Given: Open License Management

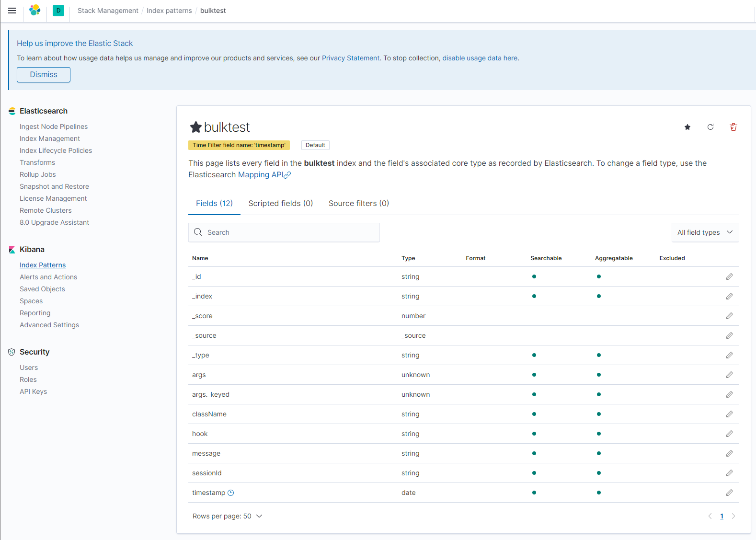Looking at the screenshot, I should (53, 198).
